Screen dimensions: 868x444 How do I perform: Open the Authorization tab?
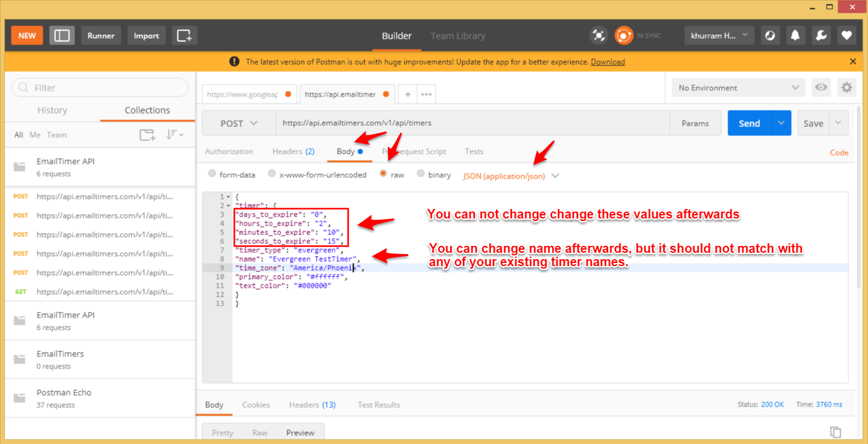coord(229,151)
